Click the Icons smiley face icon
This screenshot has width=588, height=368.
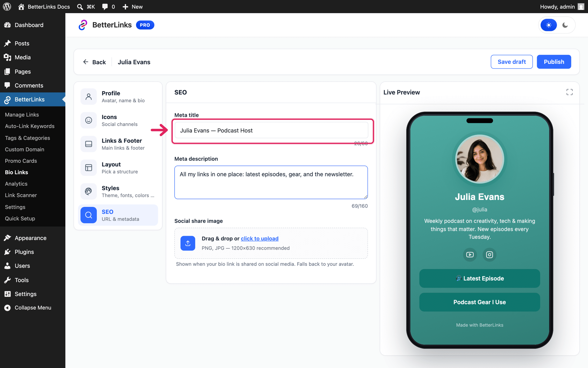89,120
